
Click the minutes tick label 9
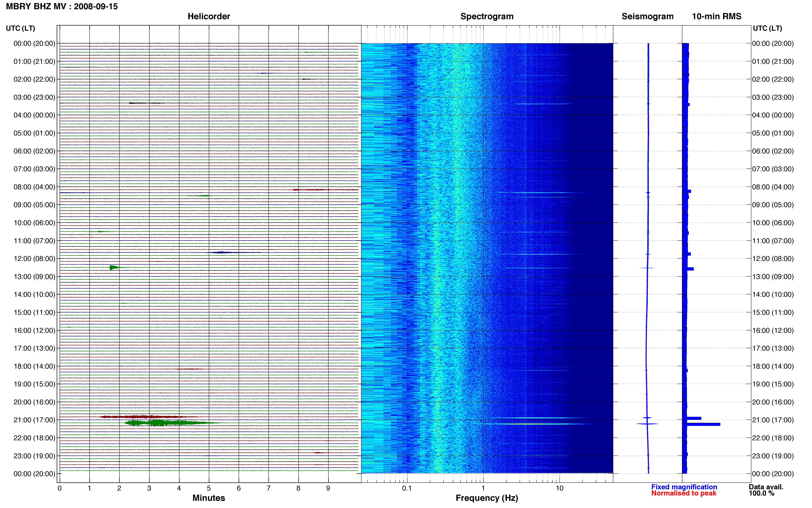point(328,488)
